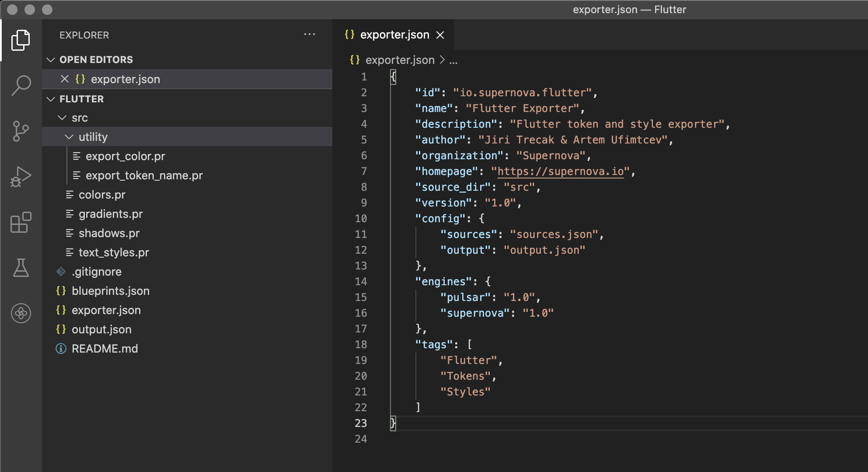Open the Supernova extension icon in activity bar
Screen dimensions: 868x472
(x=21, y=313)
